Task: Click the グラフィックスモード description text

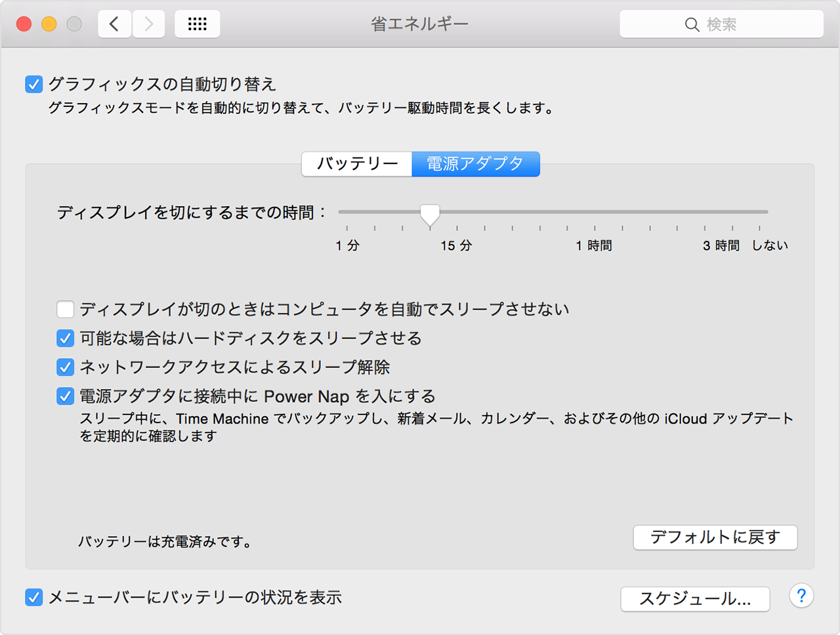Action: pos(302,108)
